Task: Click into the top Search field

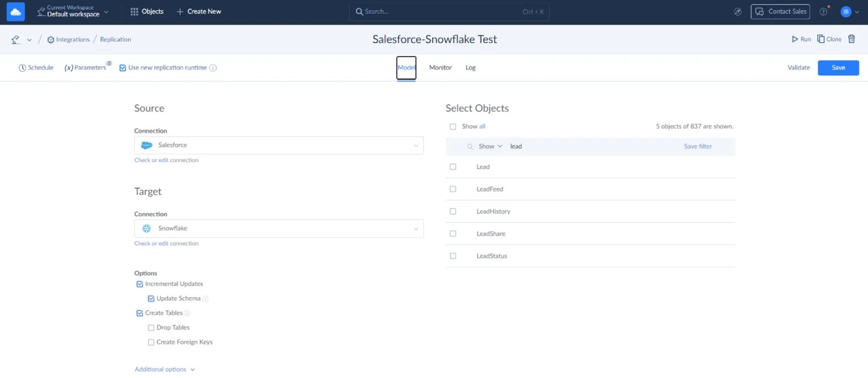Action: coord(449,11)
